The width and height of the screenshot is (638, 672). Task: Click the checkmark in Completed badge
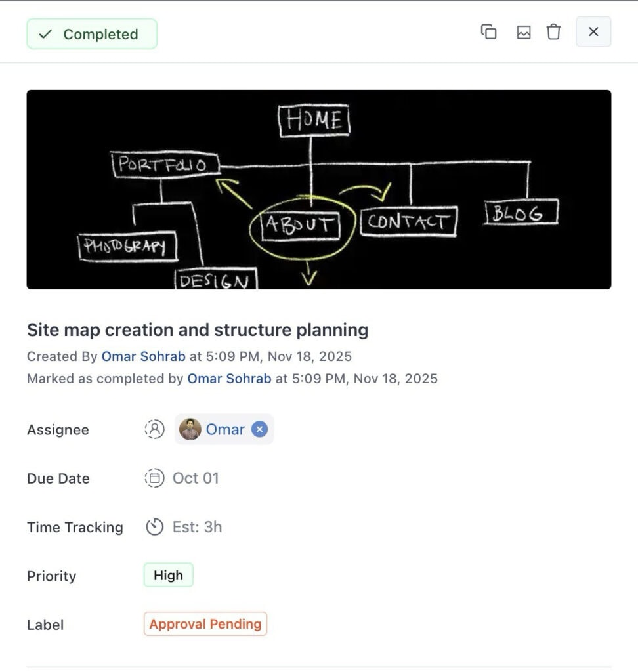click(x=45, y=35)
